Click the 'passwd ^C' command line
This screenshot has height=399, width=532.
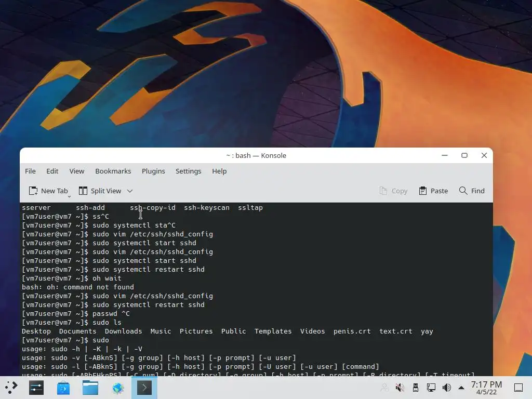76,313
